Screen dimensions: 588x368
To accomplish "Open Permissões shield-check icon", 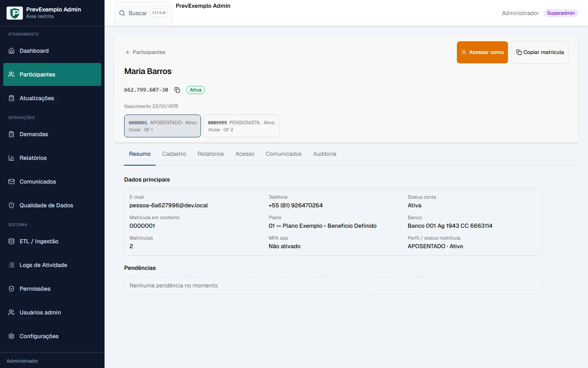I will click(x=11, y=289).
